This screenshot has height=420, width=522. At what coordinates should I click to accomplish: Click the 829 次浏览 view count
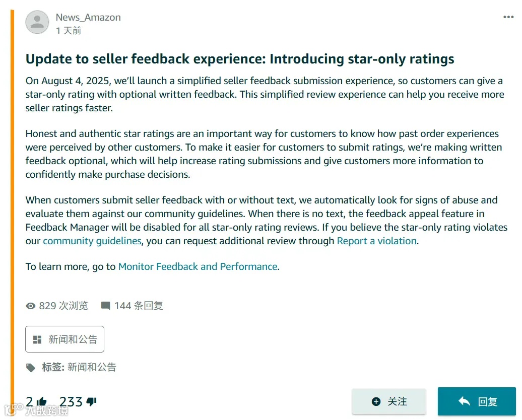pos(63,306)
